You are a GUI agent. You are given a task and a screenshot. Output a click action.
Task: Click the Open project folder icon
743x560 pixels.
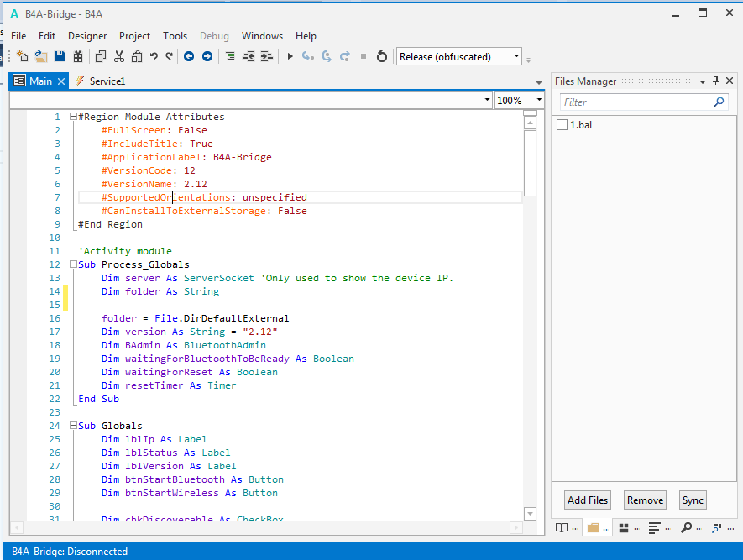tap(41, 56)
